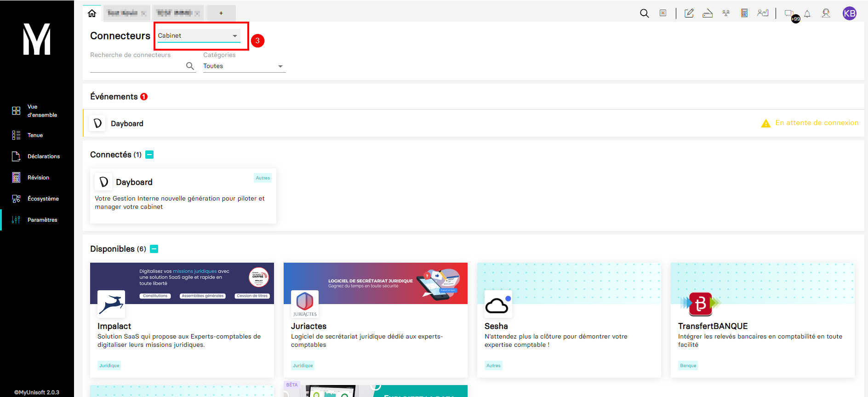This screenshot has width=868, height=397.
Task: Open the Paramètres menu
Action: (x=37, y=220)
